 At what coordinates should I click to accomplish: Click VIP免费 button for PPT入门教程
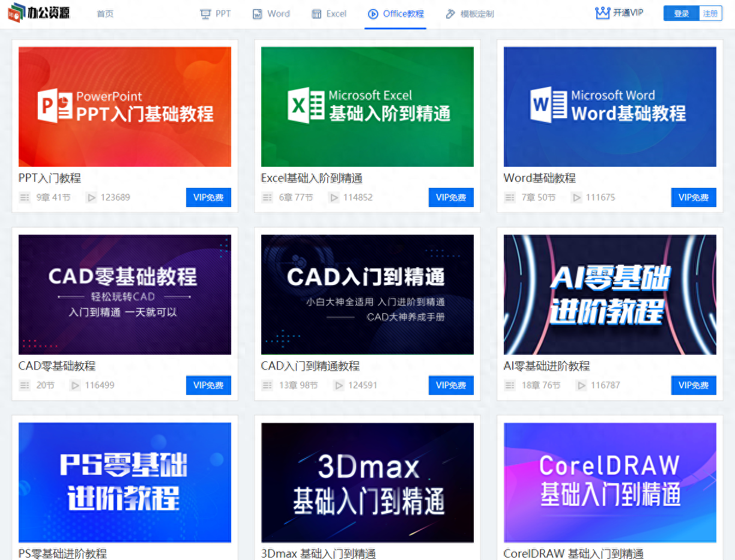[208, 197]
